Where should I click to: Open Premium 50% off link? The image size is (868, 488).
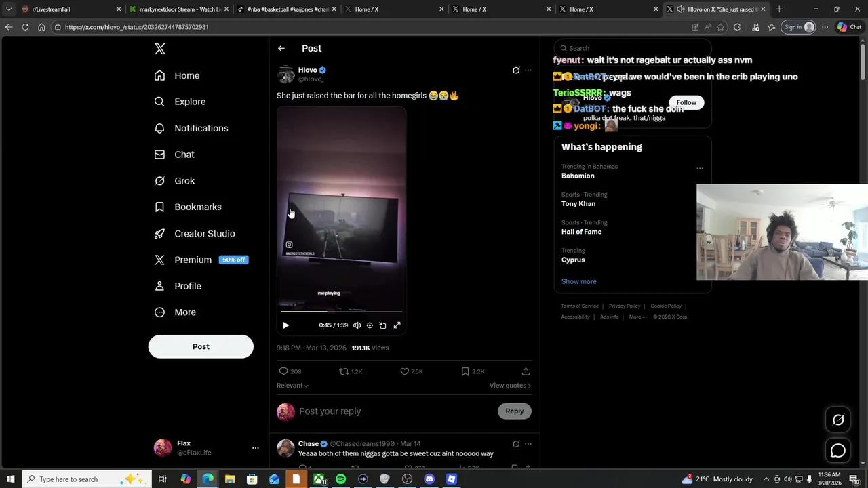coord(201,260)
